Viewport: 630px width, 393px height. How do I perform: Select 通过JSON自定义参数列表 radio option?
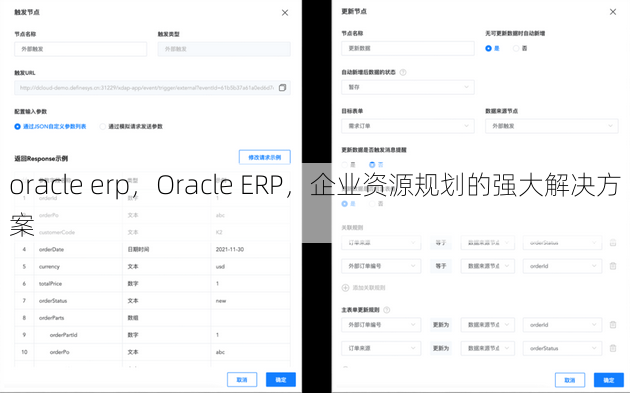click(17, 127)
